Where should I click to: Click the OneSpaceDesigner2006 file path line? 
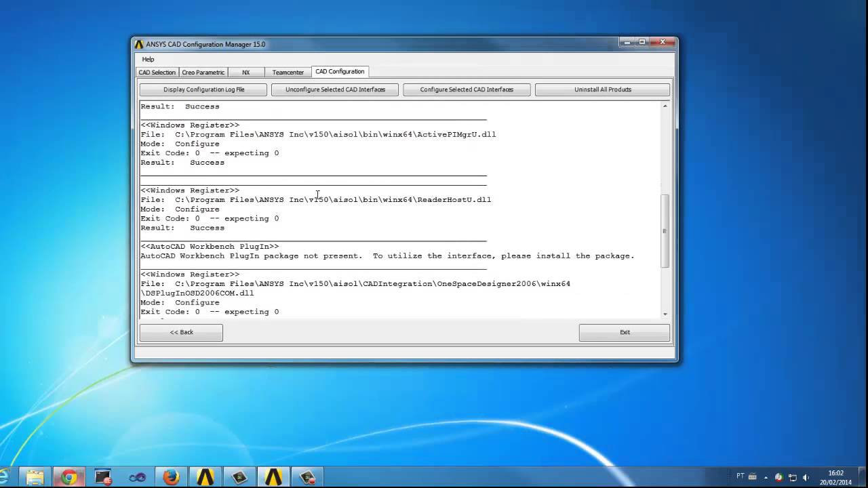point(355,284)
